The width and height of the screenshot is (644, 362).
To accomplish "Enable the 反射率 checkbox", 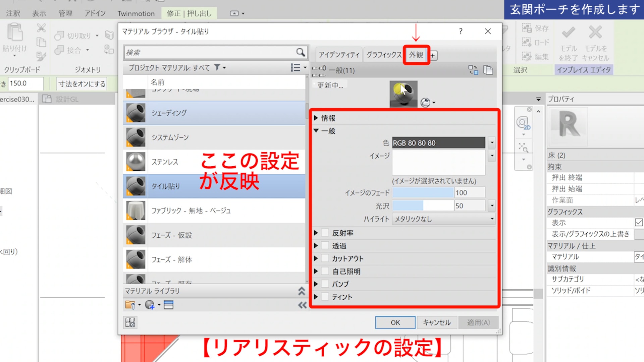I will coord(325,233).
